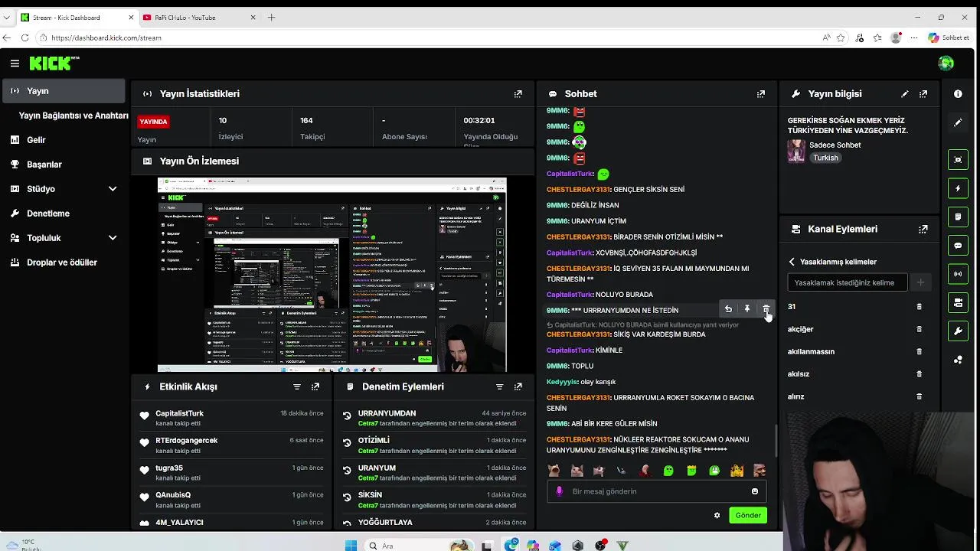Click the Turkish language tag
Viewport: 980px width, 551px height.
(825, 158)
